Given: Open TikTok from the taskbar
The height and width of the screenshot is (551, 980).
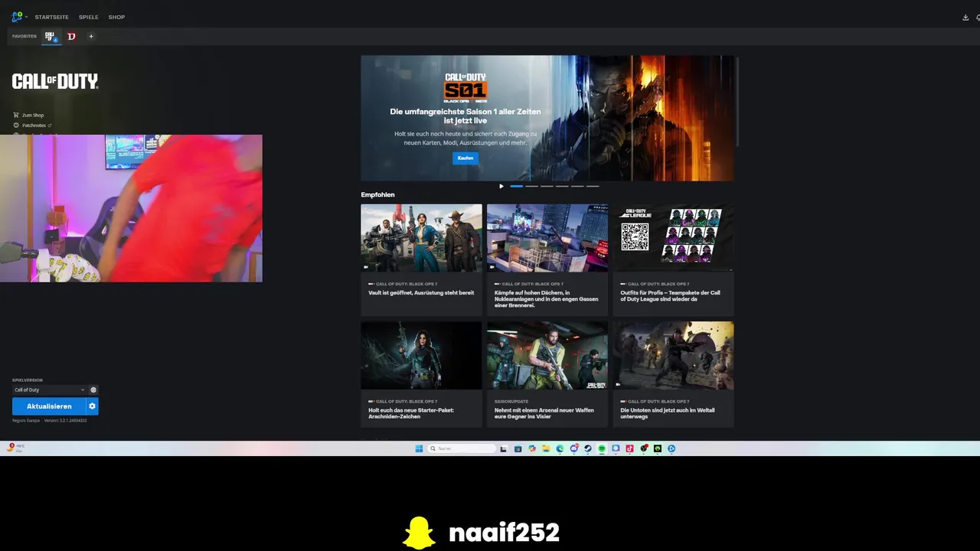Looking at the screenshot, I should point(629,448).
